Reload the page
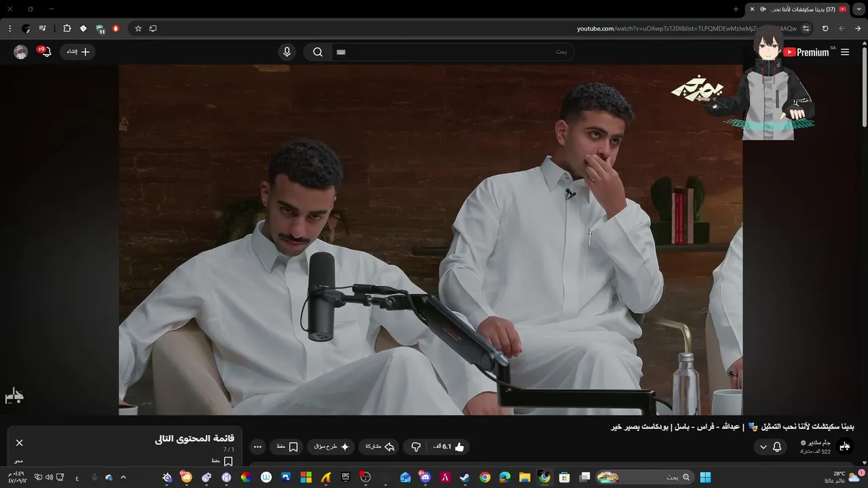 pyautogui.click(x=825, y=28)
